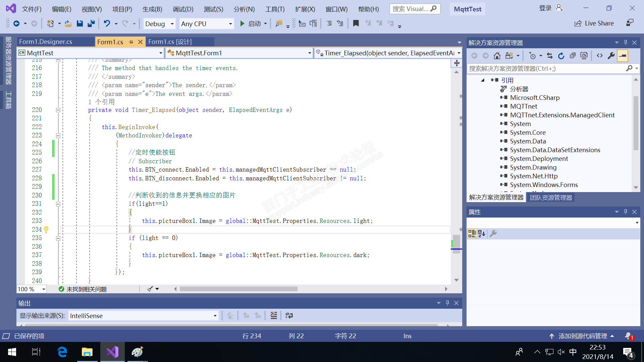Toggle word wrap in Output panel

[289, 315]
